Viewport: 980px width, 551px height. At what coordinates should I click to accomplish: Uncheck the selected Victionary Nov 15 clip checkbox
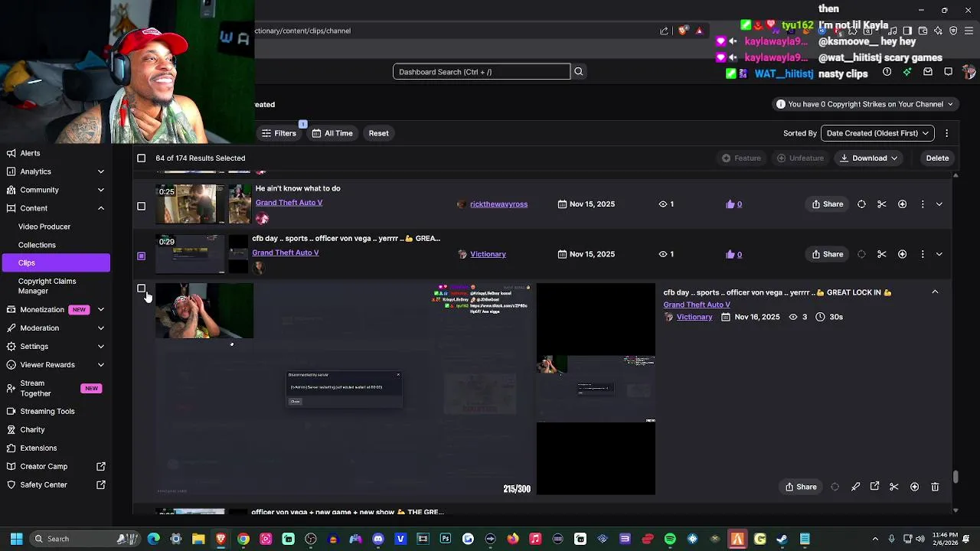[141, 256]
